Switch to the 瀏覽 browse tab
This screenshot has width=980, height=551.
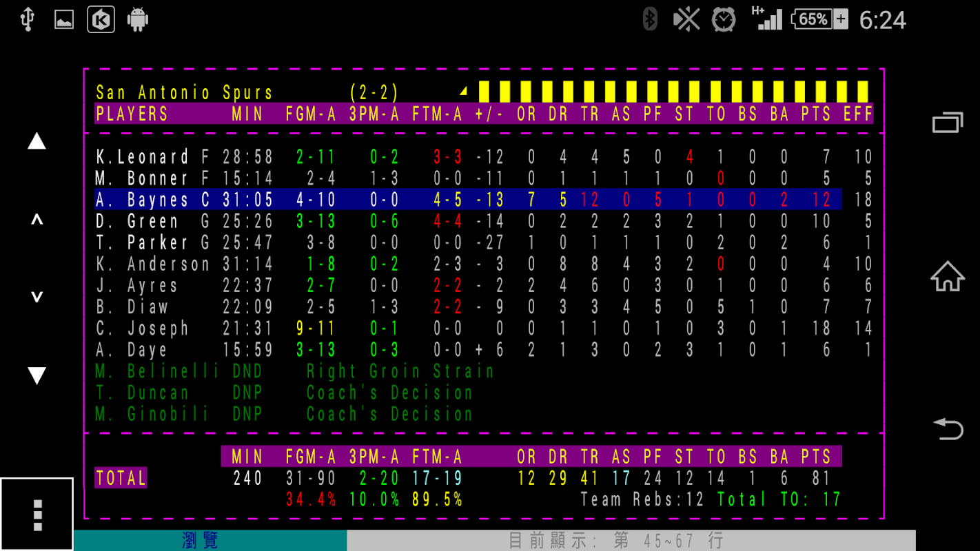pos(210,541)
